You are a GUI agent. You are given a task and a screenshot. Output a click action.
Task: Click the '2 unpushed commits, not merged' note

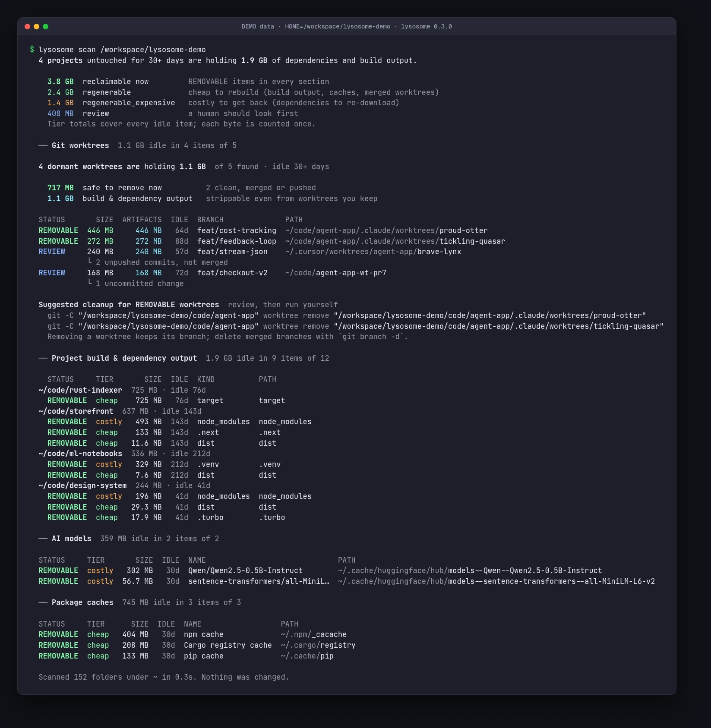pos(162,262)
